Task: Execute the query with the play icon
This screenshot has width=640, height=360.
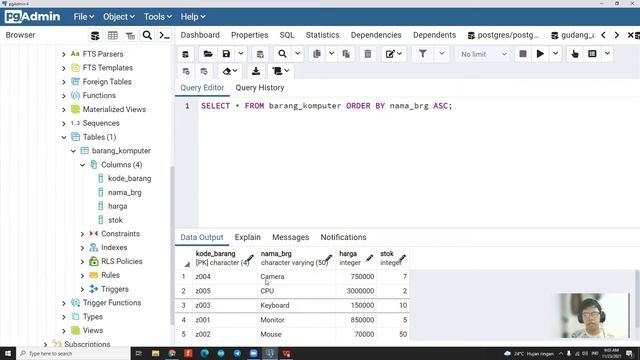Action: [540, 54]
